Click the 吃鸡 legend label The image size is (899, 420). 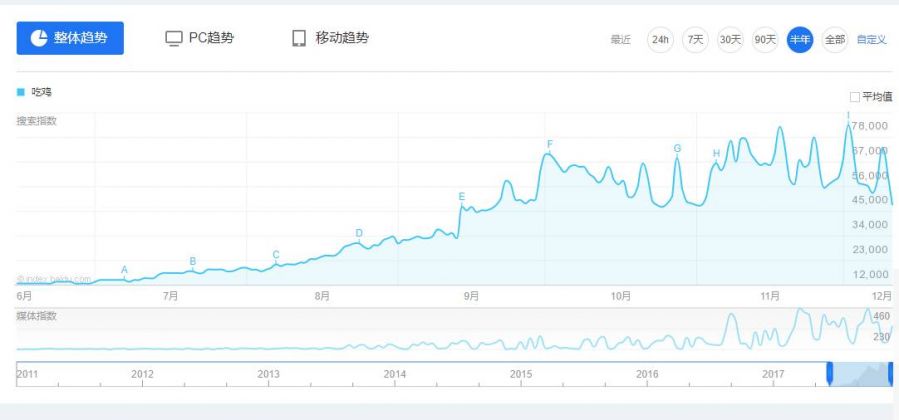[41, 92]
